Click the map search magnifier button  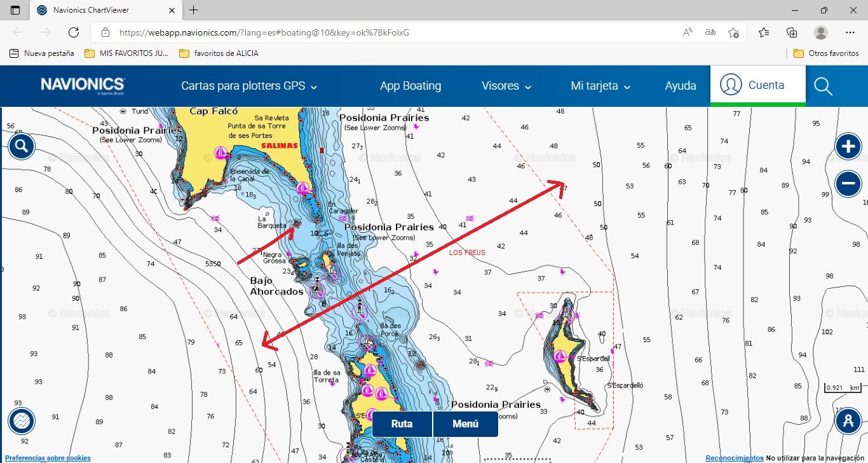coord(21,147)
